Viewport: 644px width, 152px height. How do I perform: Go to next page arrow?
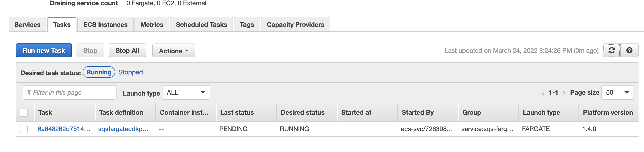click(x=564, y=93)
